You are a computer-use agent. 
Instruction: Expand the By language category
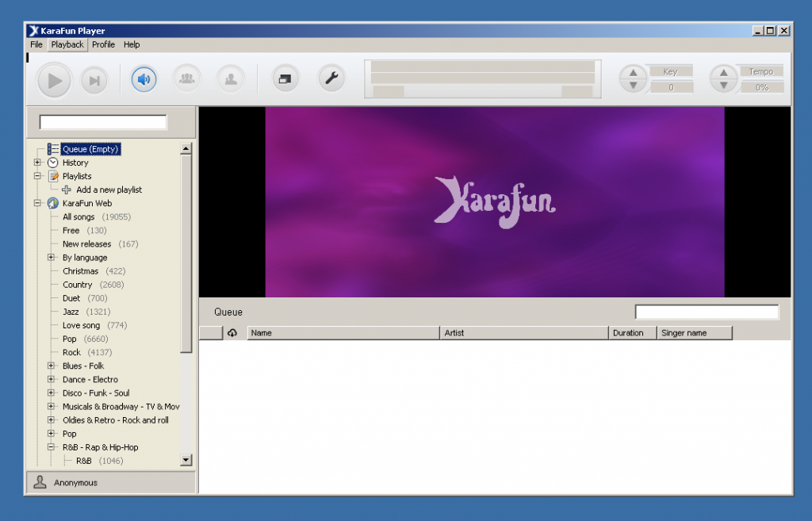53,257
